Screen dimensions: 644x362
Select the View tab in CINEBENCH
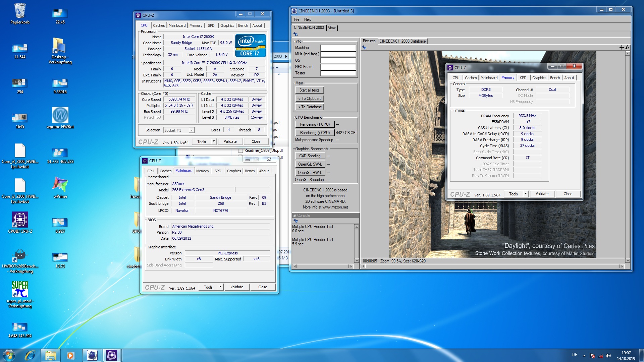pos(331,28)
